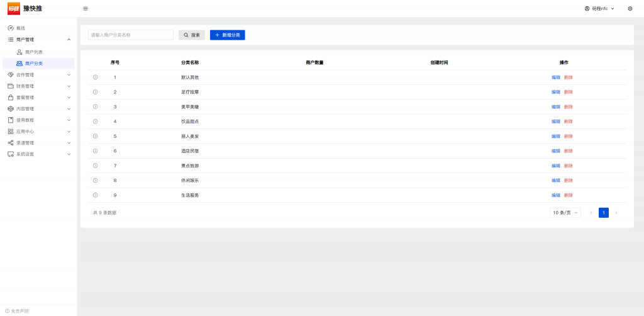644x316 pixels.
Task: Expand row 4 饮品甜点 with its circle arrow
Action: point(96,121)
